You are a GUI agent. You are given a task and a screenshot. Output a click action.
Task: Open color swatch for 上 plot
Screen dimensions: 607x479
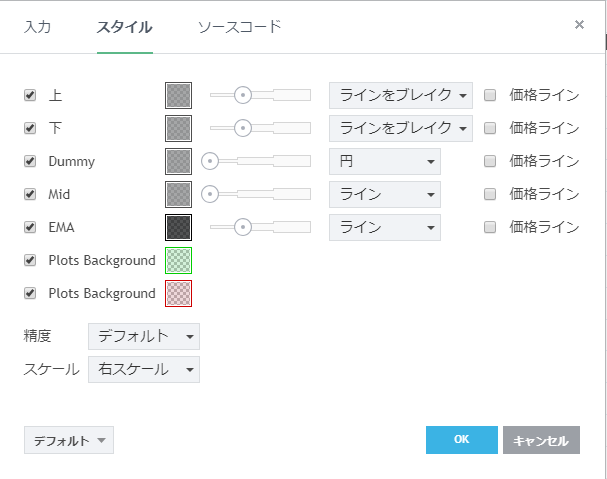(x=178, y=95)
